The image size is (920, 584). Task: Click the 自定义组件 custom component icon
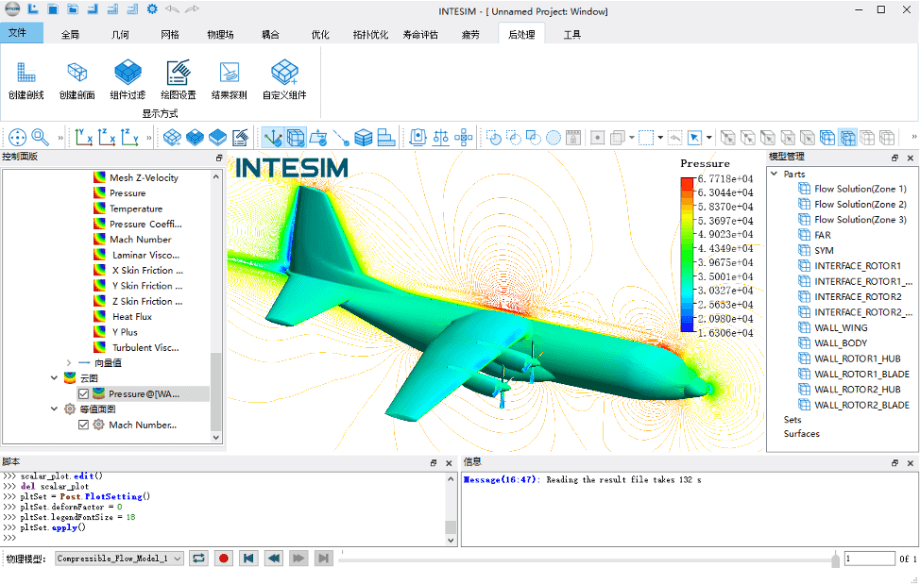(x=284, y=73)
